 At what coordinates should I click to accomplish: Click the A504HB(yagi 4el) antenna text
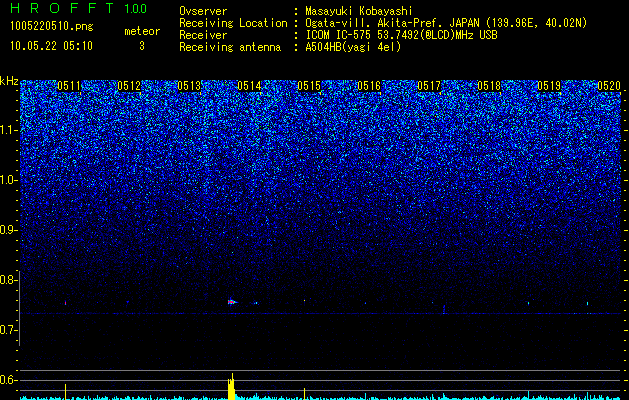click(353, 47)
